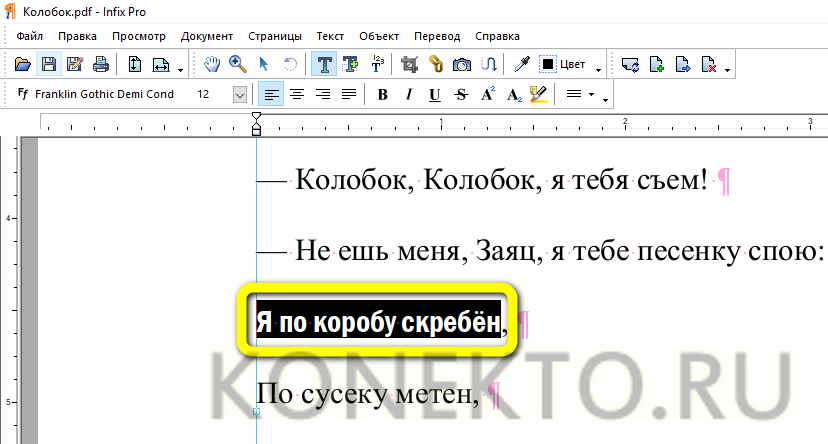Activate the Zoom magnifier tool
The height and width of the screenshot is (444, 828).
tap(238, 65)
